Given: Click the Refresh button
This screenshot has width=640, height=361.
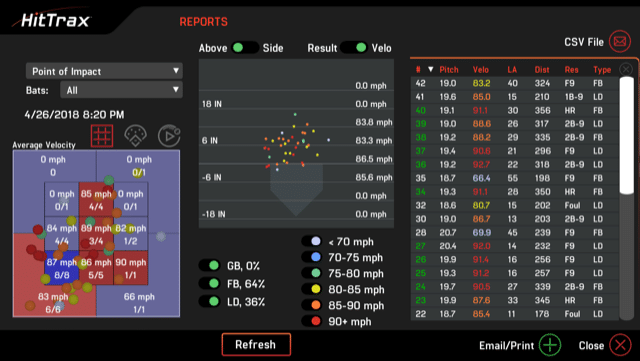Looking at the screenshot, I should [256, 344].
